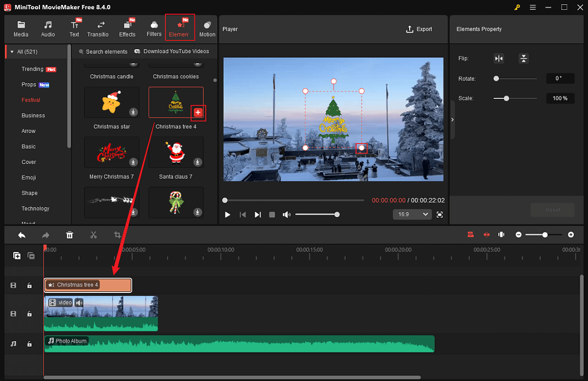Mute audio on the video clip
Image resolution: width=588 pixels, height=381 pixels.
(79, 302)
